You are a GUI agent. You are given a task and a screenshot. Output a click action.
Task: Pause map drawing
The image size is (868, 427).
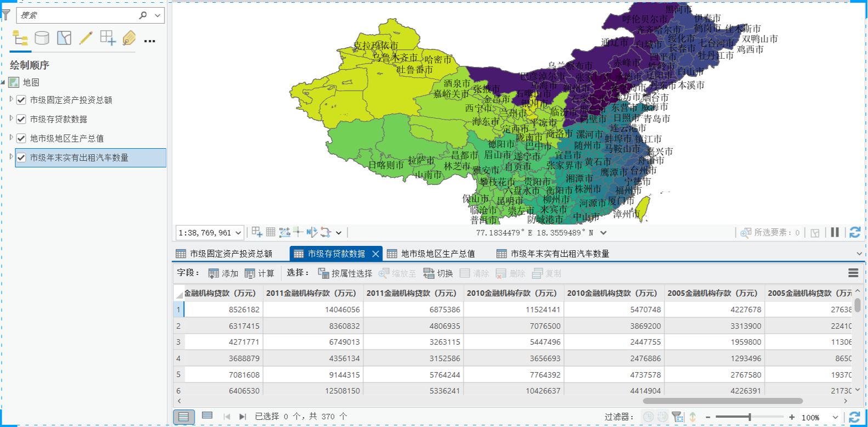coord(835,232)
